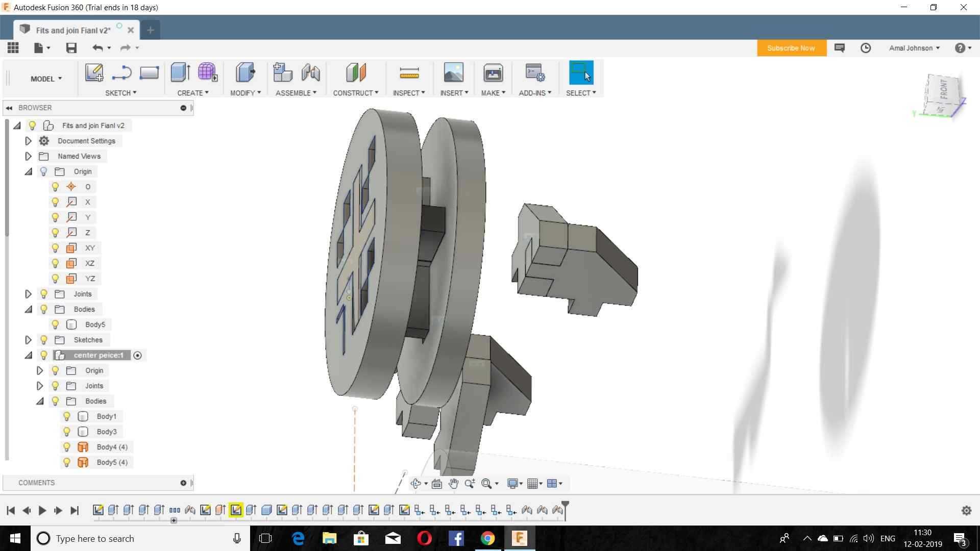Select the Pan hand navigation tool

[x=453, y=484]
